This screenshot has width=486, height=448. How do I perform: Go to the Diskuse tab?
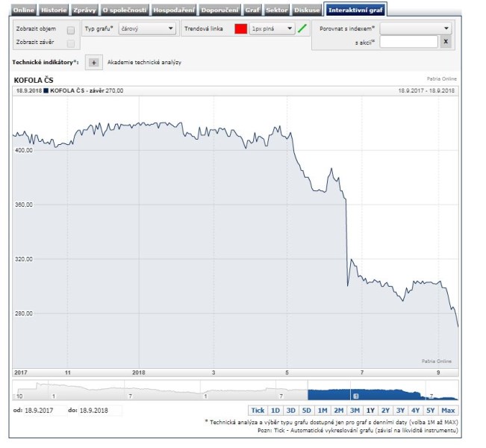pos(306,10)
